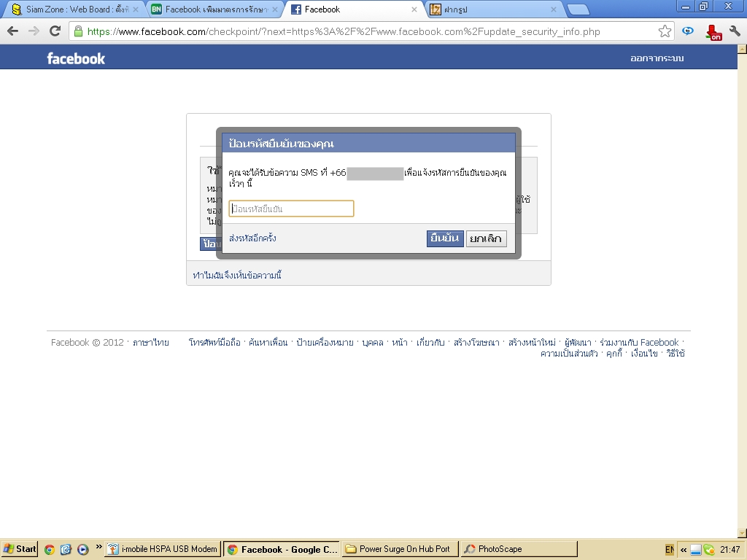This screenshot has height=560, width=747.
Task: Expand hidden system tray icons chevron
Action: (684, 550)
